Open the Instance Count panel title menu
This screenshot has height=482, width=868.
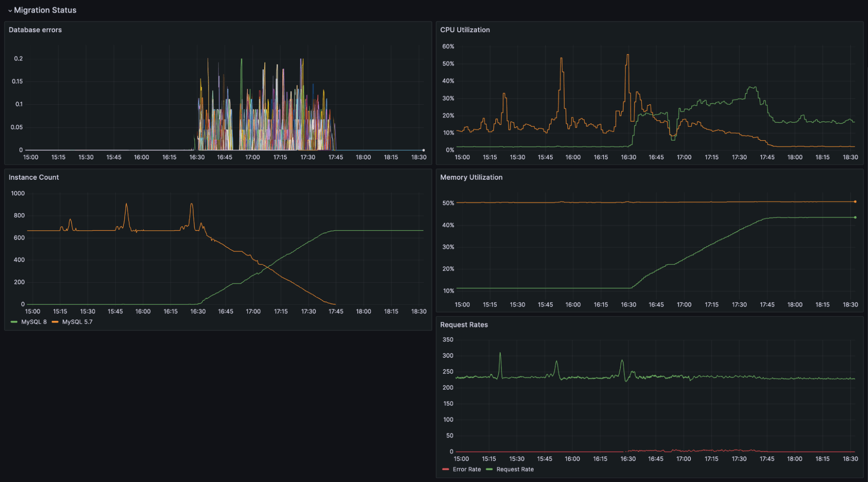click(x=34, y=177)
